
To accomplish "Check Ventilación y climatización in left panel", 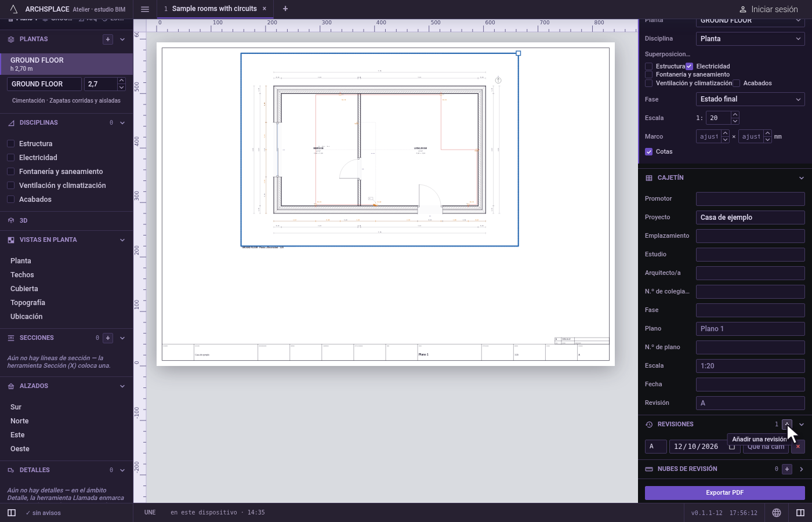I will click(10, 186).
